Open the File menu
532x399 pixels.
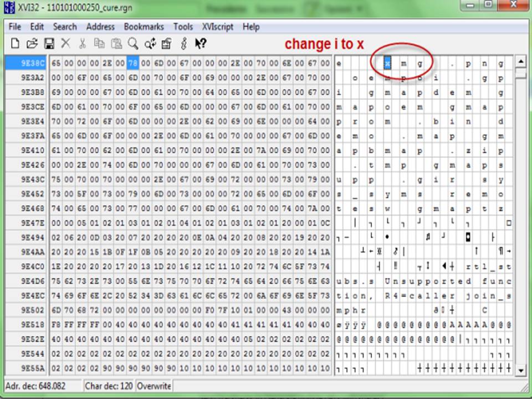[x=14, y=27]
